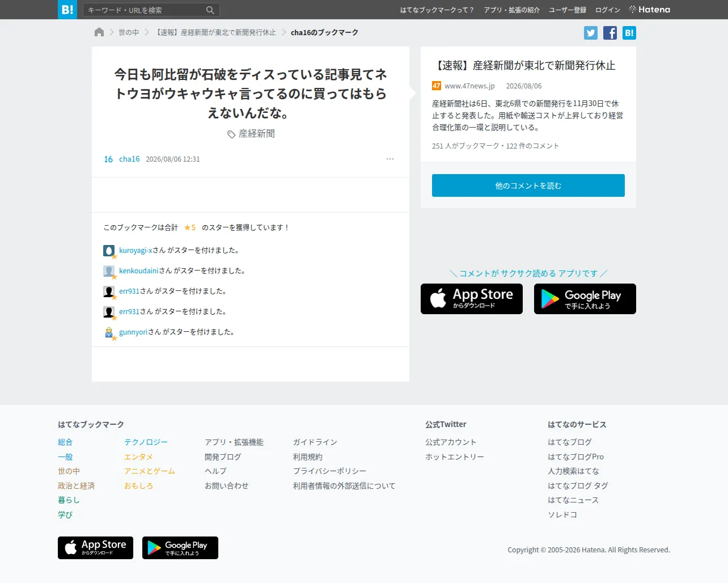Viewport: 728px width, 583px height.
Task: Open the home breadcrumb icon
Action: click(x=99, y=32)
